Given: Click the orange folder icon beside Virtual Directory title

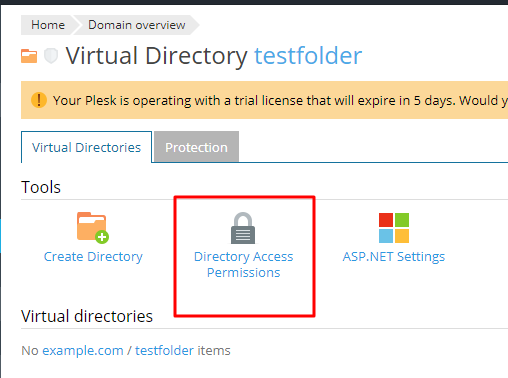Looking at the screenshot, I should click(x=29, y=56).
